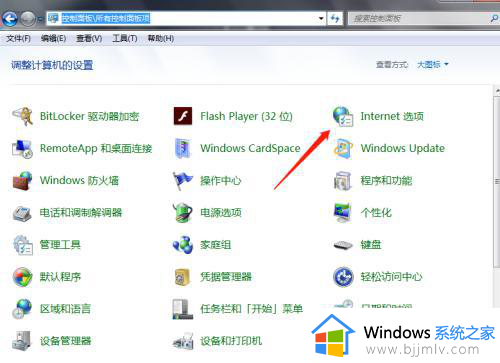Open the 管理工具 gear icon
This screenshot has width=500, height=363.
(22, 245)
